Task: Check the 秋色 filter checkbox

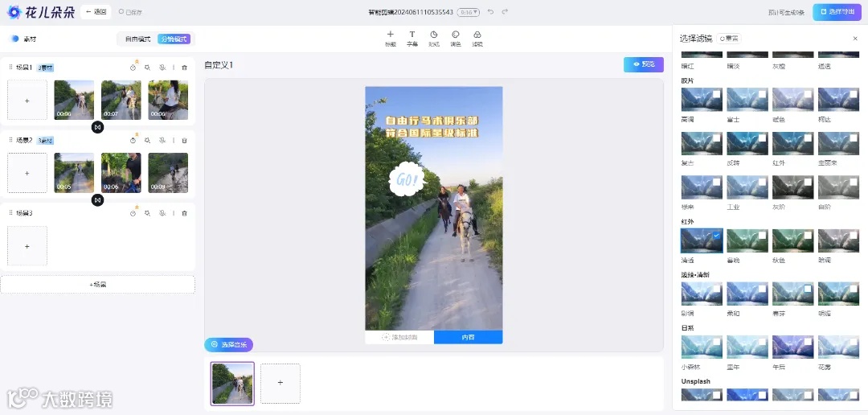Action: (x=809, y=236)
